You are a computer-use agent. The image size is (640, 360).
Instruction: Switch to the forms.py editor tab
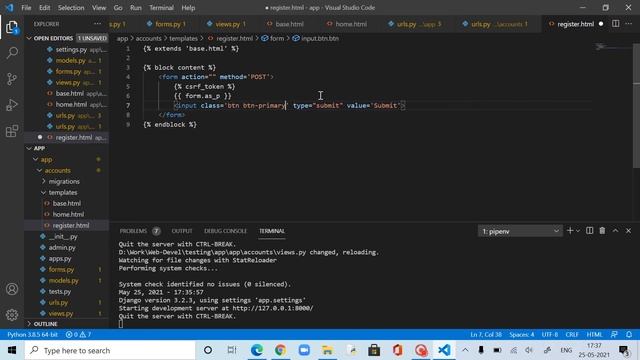[168, 24]
